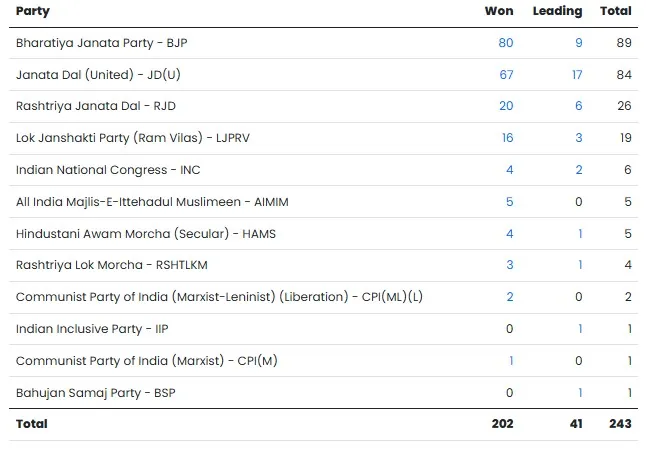Open RJD won count 20

[x=505, y=106]
